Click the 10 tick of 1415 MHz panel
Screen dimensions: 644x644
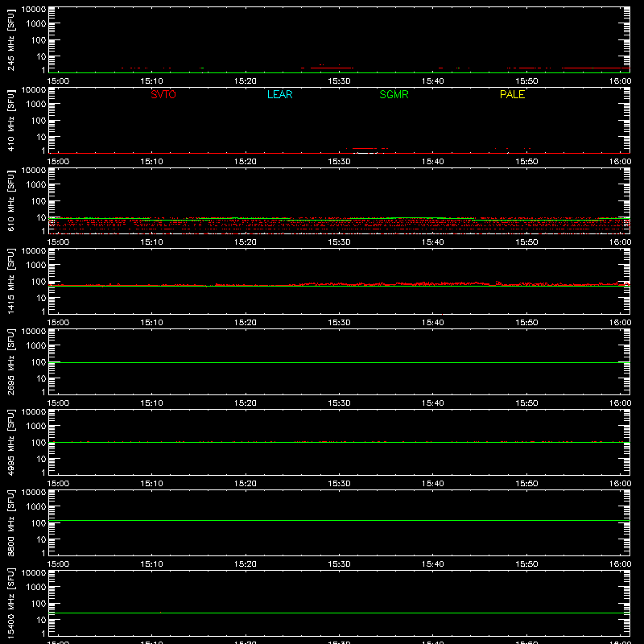(41, 298)
